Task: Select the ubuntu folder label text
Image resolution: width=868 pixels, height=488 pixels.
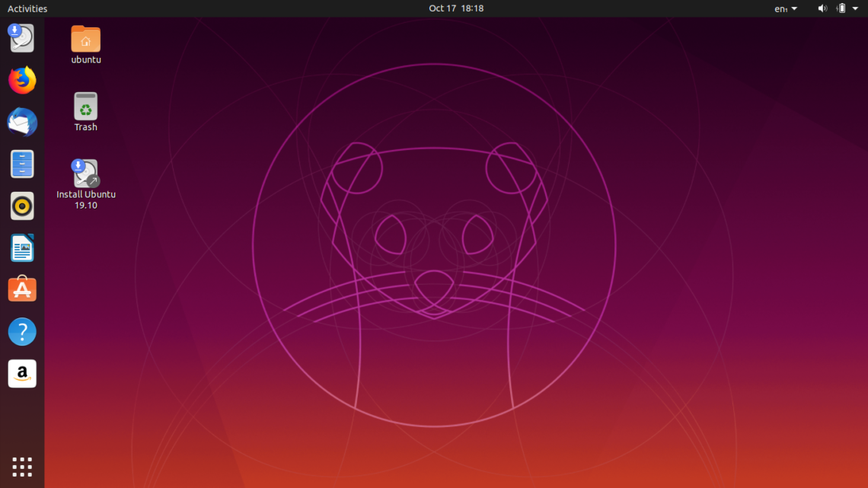Action: coord(85,59)
